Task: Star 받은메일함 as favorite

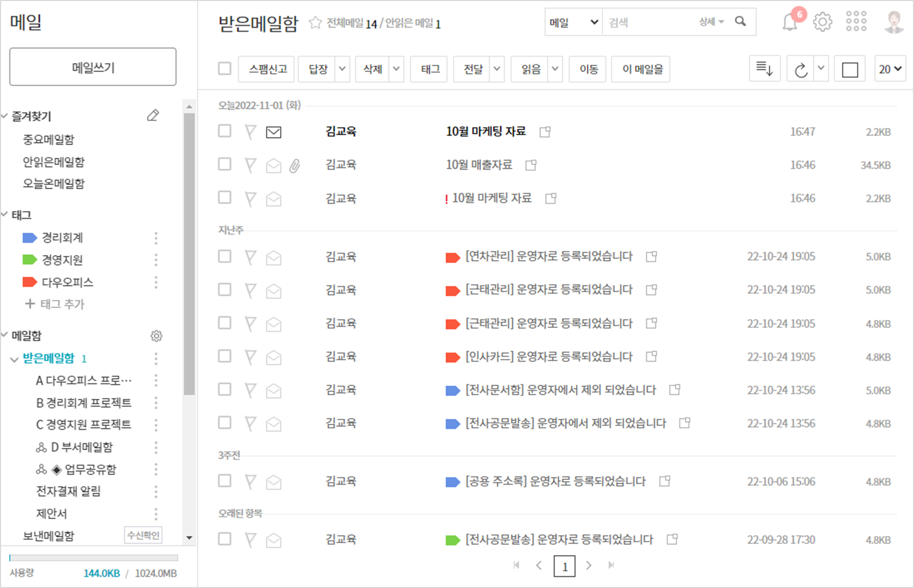Action: [315, 23]
